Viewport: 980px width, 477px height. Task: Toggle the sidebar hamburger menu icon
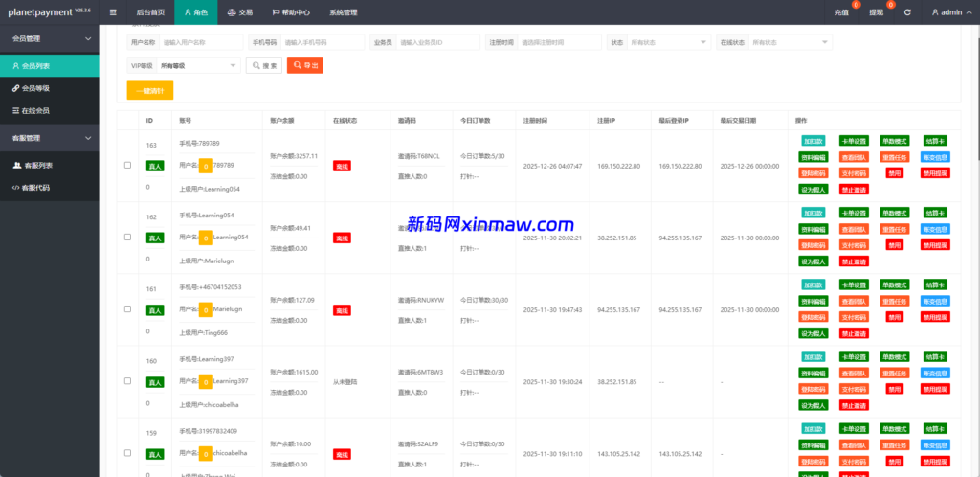pyautogui.click(x=113, y=11)
